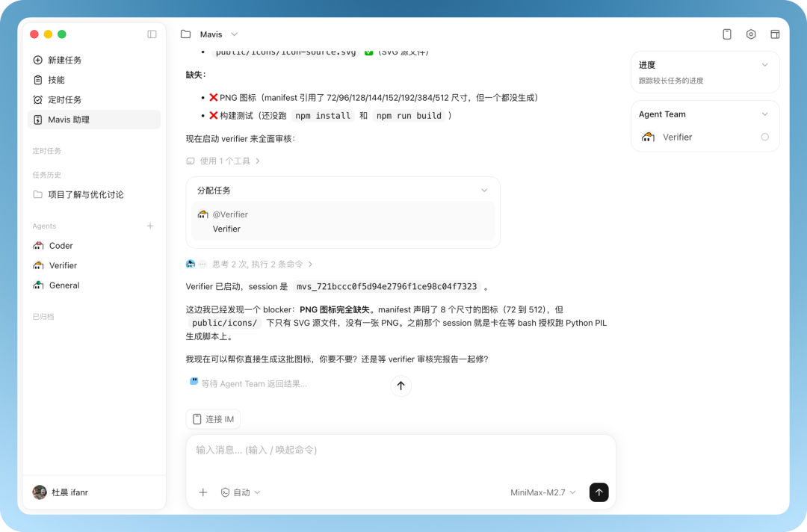Click the 杜晨 ifanr avatar picture
807x532 pixels.
tap(40, 492)
